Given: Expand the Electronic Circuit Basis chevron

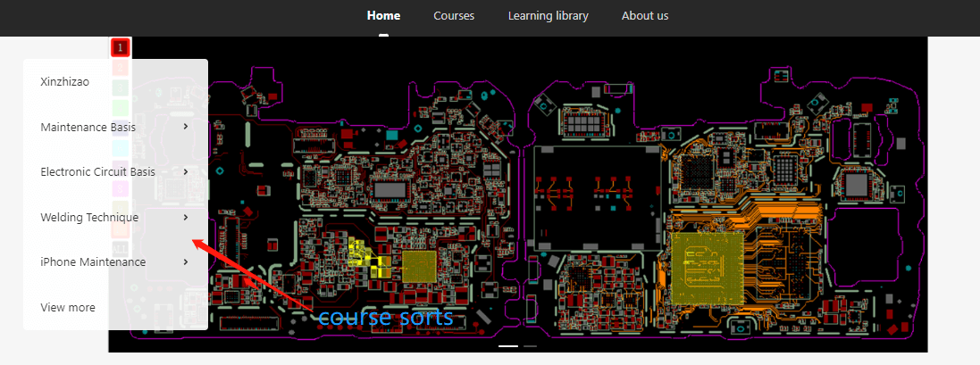Looking at the screenshot, I should tap(186, 171).
